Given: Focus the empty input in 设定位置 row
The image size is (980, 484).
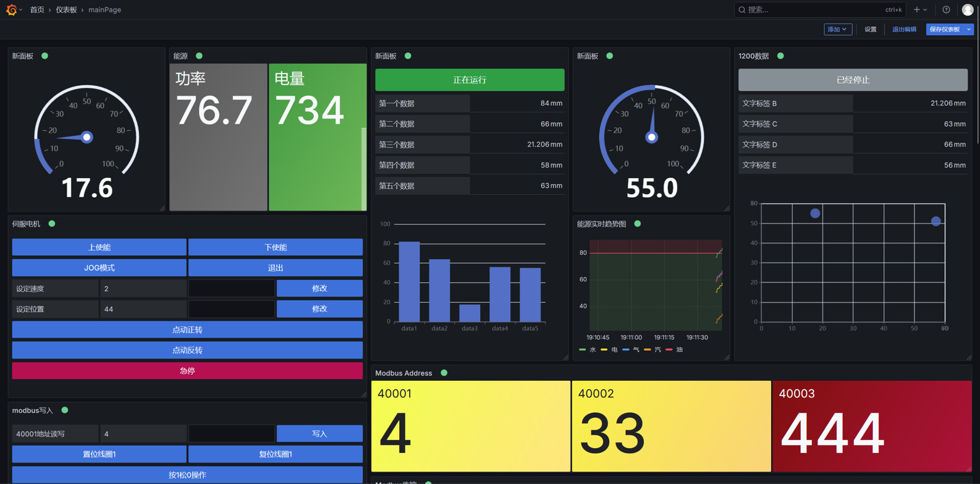Looking at the screenshot, I should point(232,308).
